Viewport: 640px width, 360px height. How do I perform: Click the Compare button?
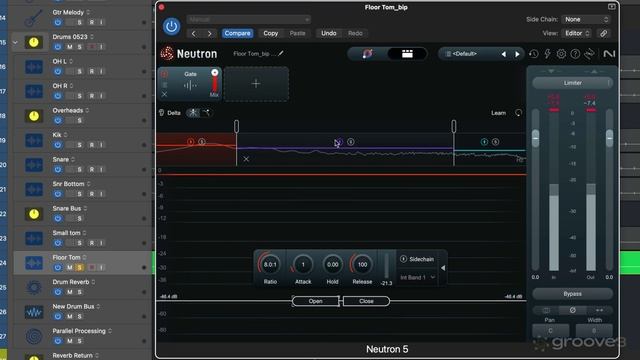point(237,33)
